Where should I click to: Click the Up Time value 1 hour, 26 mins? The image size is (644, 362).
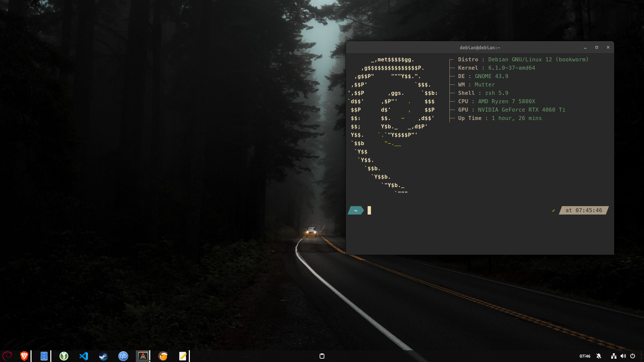(x=517, y=118)
